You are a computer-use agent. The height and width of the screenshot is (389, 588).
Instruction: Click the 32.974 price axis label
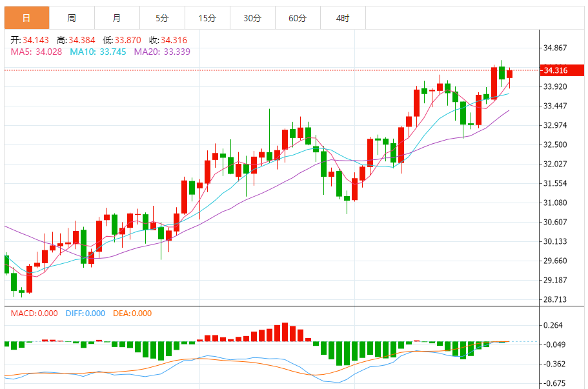(x=555, y=125)
